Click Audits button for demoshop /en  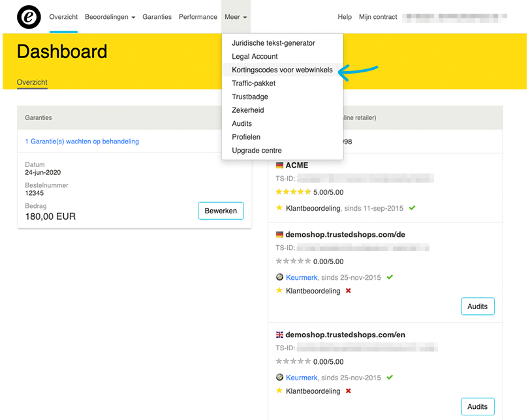(478, 406)
